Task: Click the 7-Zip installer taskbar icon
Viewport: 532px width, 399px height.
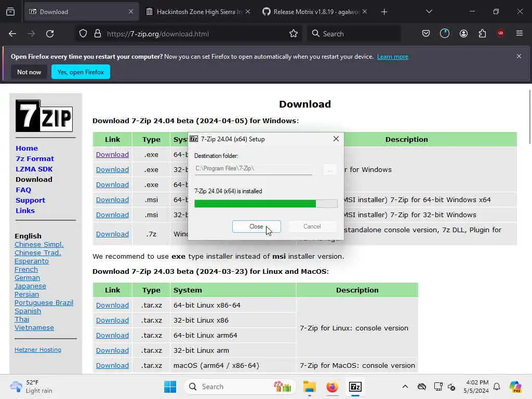Action: [x=355, y=387]
